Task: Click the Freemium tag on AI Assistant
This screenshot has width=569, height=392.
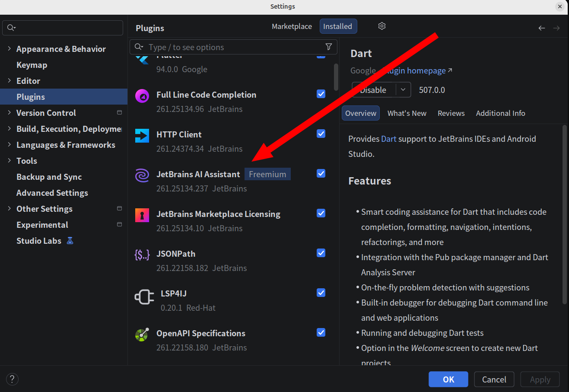Action: pos(267,174)
